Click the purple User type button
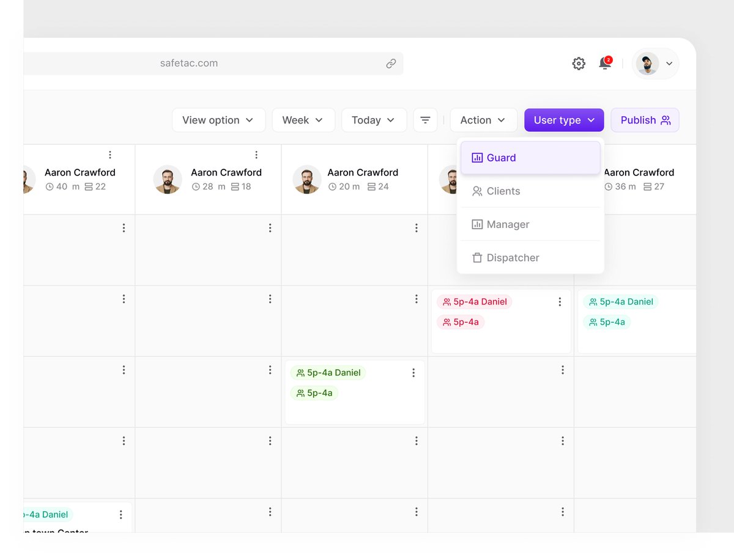Viewport: 734px width, 560px height. (x=563, y=120)
